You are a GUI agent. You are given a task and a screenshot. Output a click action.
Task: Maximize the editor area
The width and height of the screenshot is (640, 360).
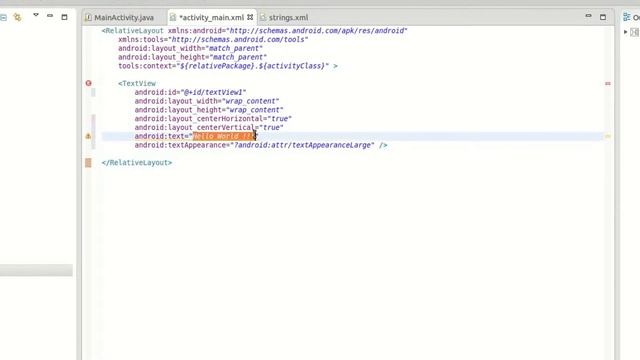click(603, 17)
